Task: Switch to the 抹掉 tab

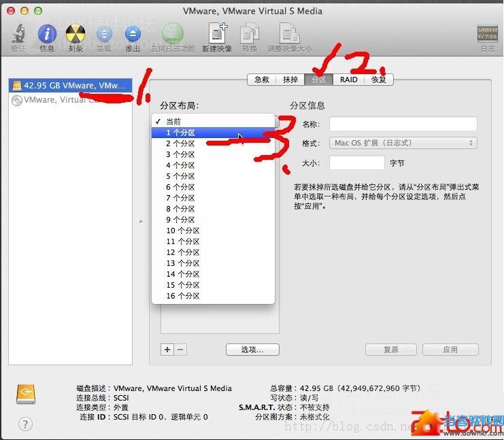Action: coord(290,80)
